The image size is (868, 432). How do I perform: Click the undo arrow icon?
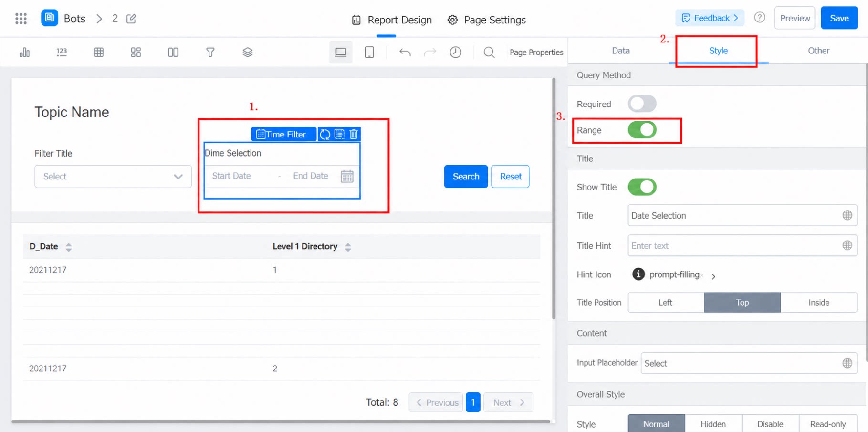pos(405,52)
